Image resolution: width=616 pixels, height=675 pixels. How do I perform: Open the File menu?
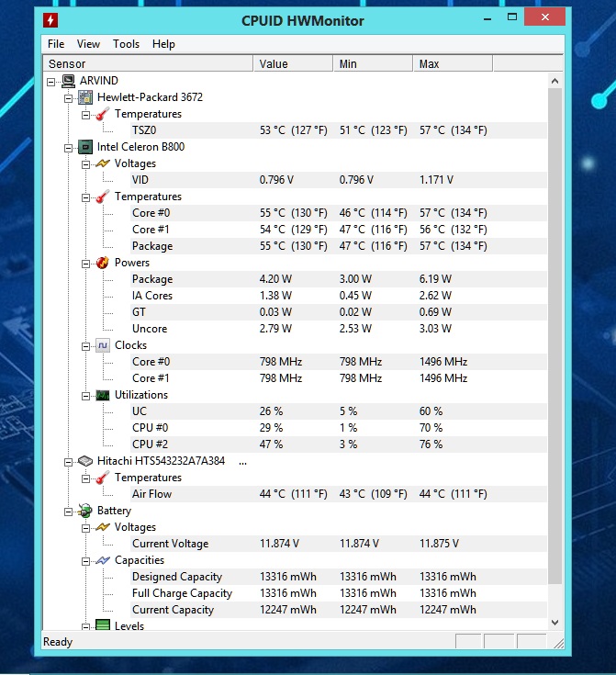(56, 44)
